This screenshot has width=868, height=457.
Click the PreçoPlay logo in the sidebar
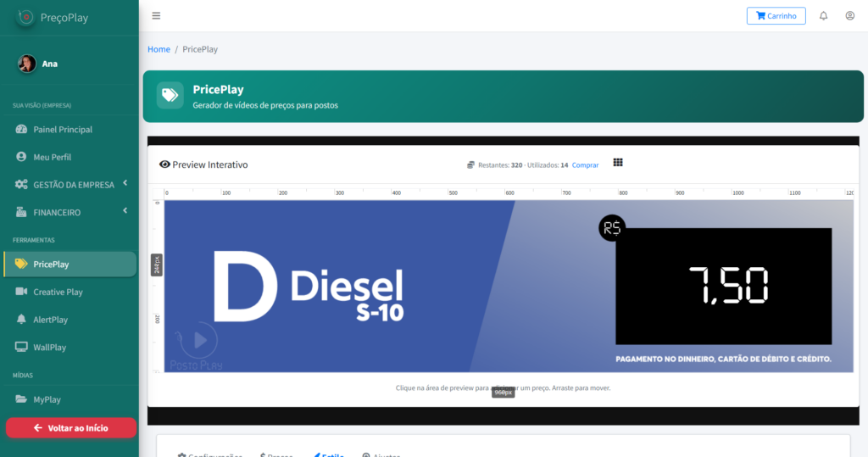pyautogui.click(x=26, y=17)
